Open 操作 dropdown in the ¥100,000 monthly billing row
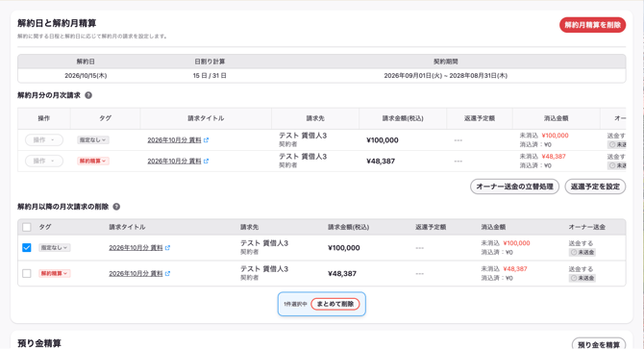The image size is (644, 349). pyautogui.click(x=44, y=140)
